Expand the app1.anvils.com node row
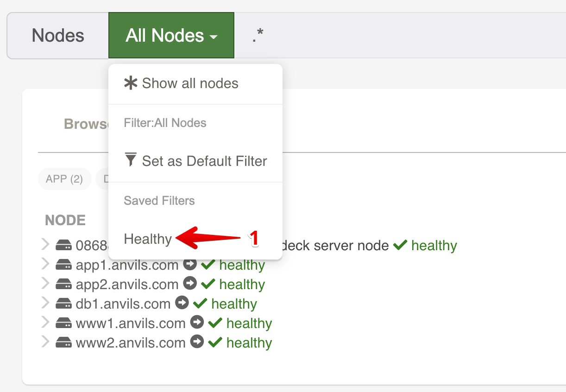This screenshot has height=392, width=566. (45, 265)
